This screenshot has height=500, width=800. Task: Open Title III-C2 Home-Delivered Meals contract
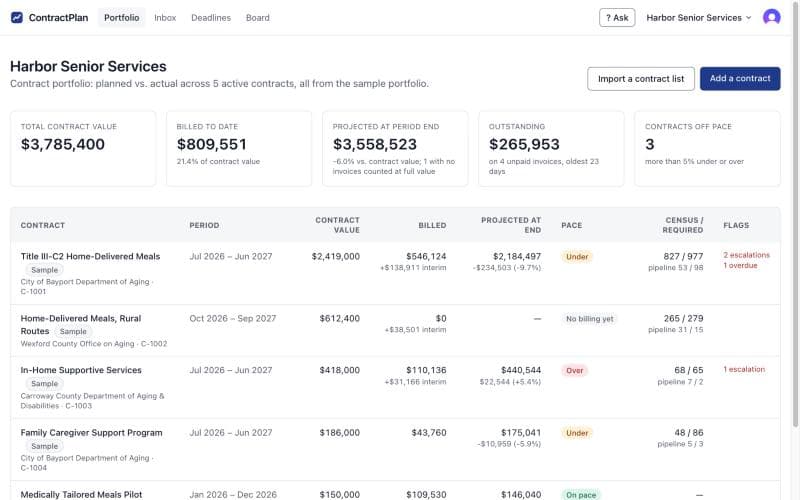click(90, 256)
